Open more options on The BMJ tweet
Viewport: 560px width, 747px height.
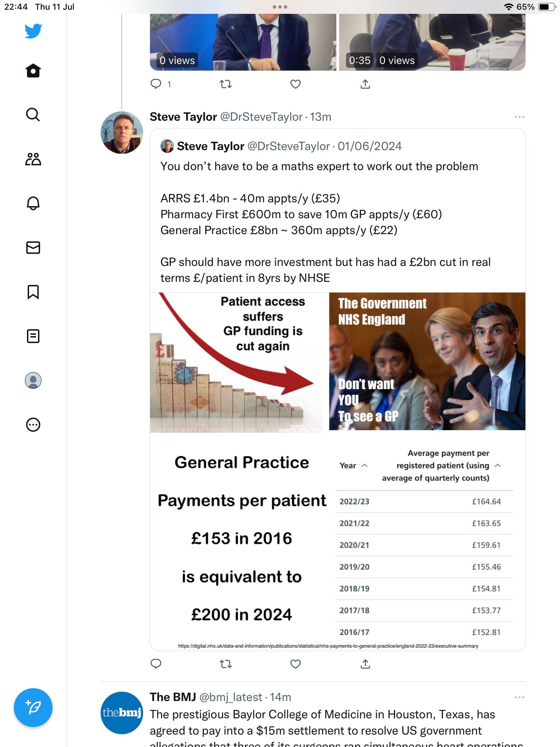coord(520,697)
